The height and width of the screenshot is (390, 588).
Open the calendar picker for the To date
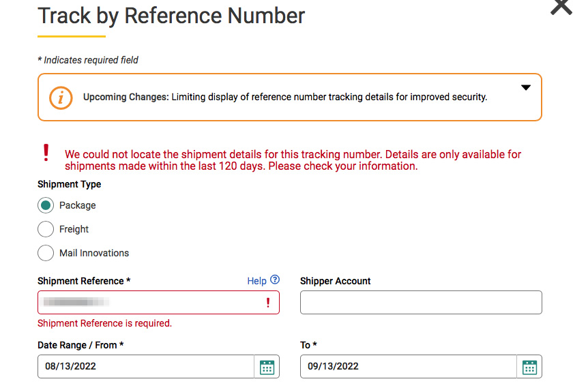[529, 367]
